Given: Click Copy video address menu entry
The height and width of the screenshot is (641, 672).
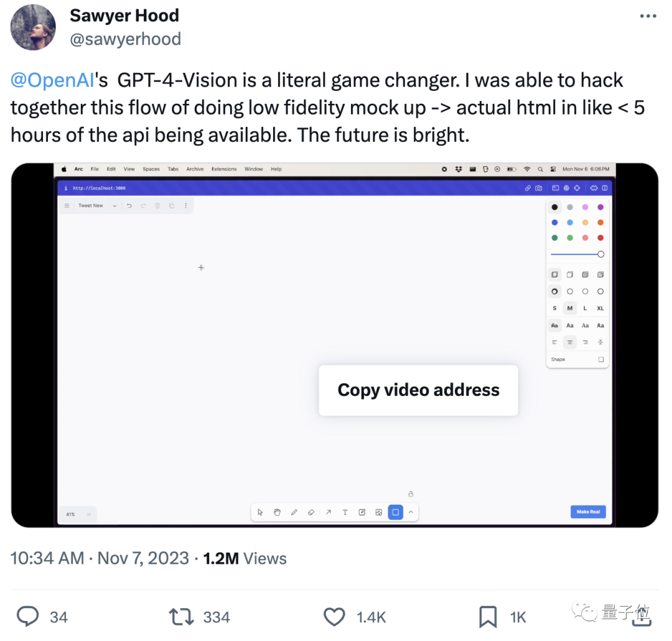Looking at the screenshot, I should pos(418,390).
